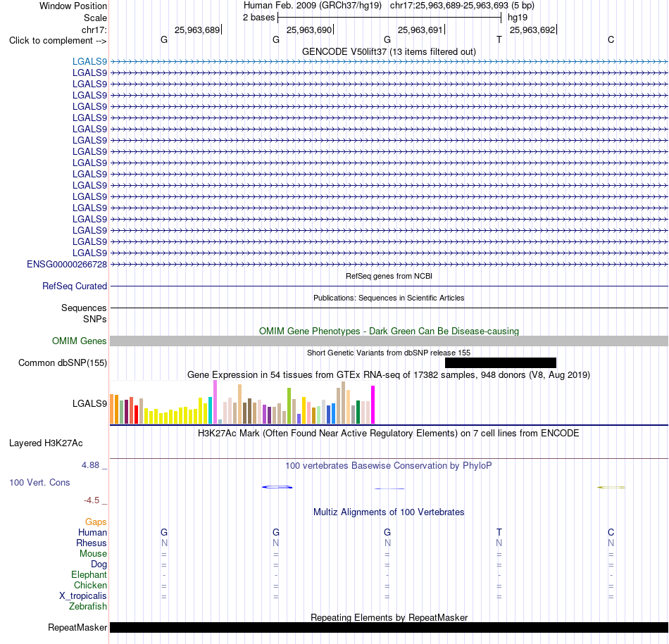Open 'Repeating Elements by RepeatMasker' track title

[x=389, y=617]
